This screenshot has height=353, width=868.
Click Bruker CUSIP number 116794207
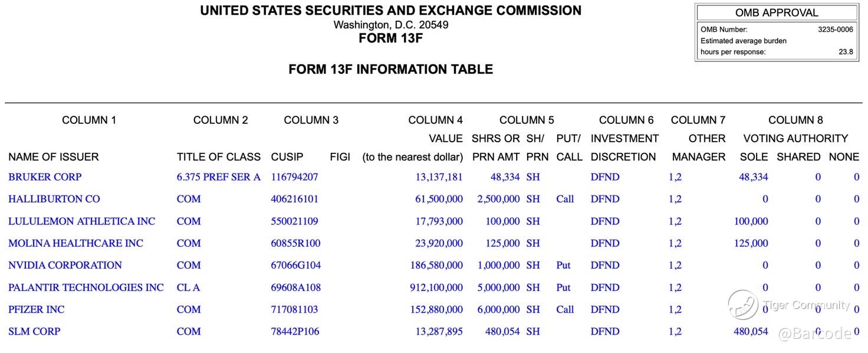(294, 177)
